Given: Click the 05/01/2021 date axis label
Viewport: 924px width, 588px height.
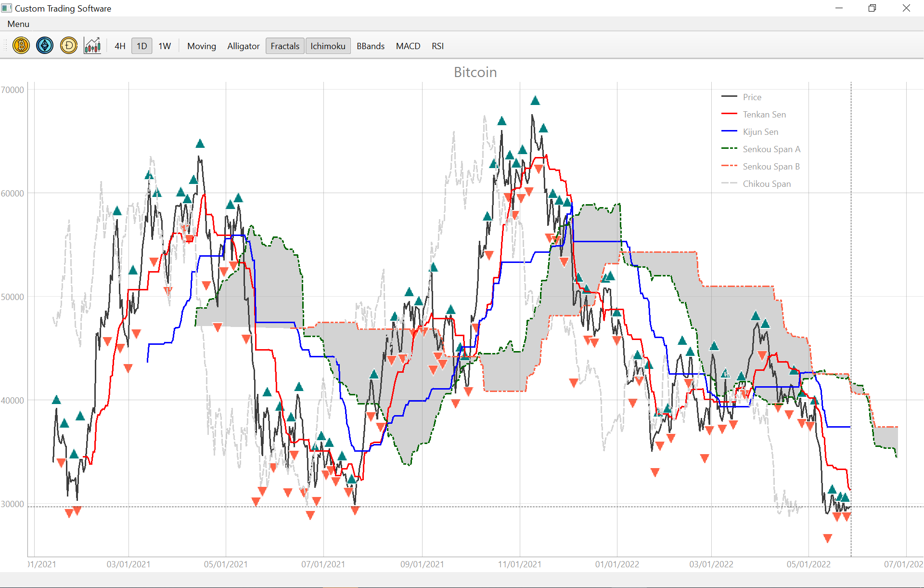Looking at the screenshot, I should (226, 564).
